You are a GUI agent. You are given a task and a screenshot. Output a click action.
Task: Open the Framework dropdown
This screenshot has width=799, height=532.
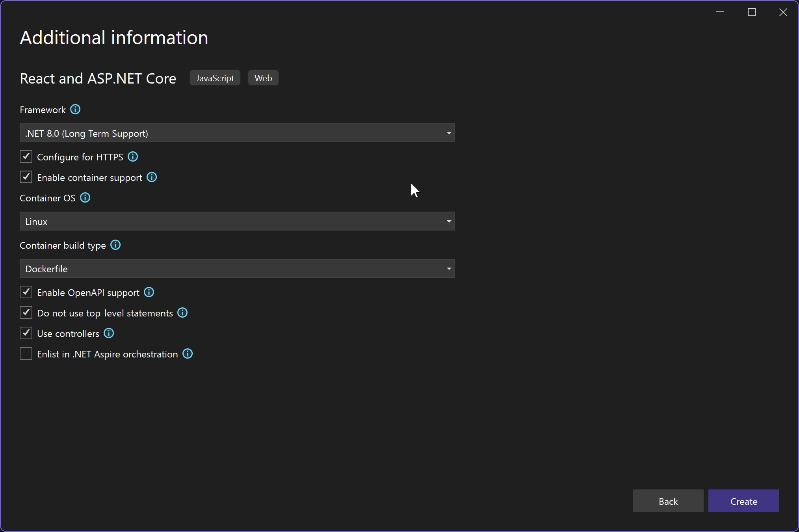448,133
